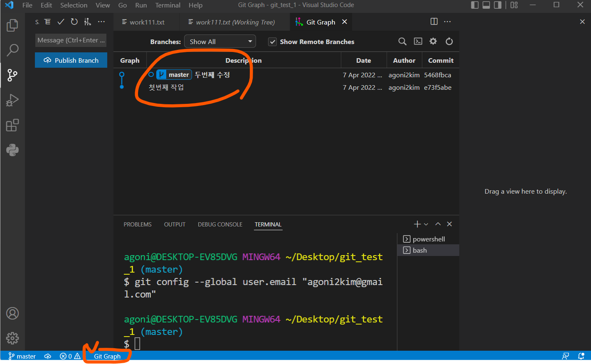Click the Publish Branch button
The image size is (591, 364).
(x=71, y=60)
